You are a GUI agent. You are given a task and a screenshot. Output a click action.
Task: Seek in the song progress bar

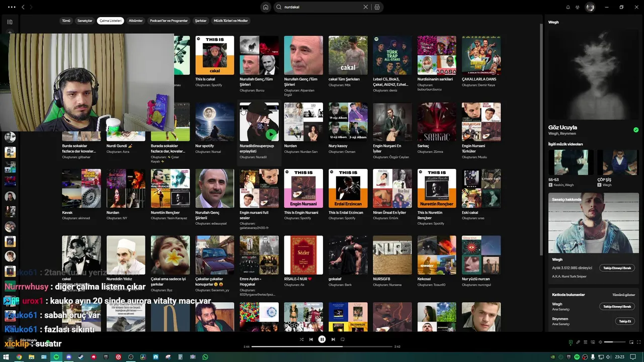(x=322, y=346)
